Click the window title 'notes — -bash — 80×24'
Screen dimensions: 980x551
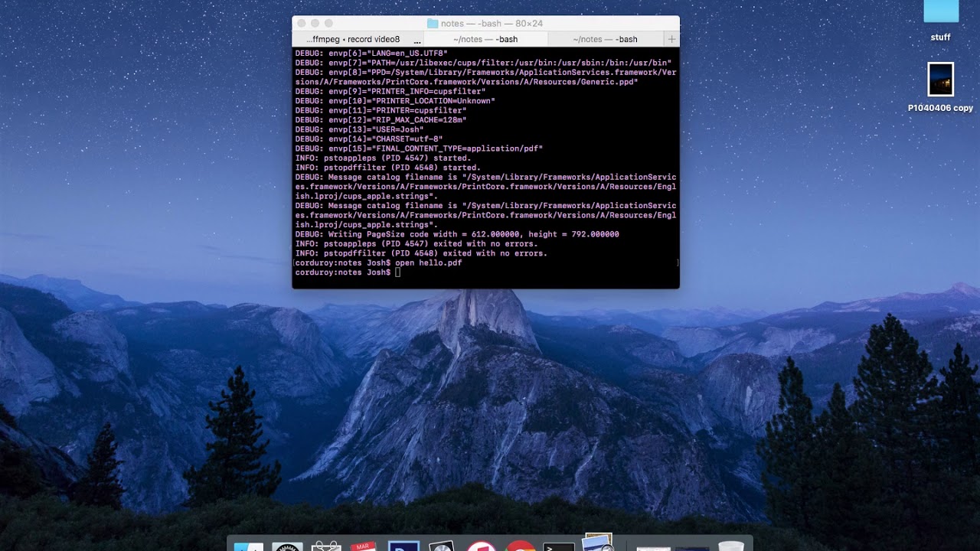(x=491, y=24)
